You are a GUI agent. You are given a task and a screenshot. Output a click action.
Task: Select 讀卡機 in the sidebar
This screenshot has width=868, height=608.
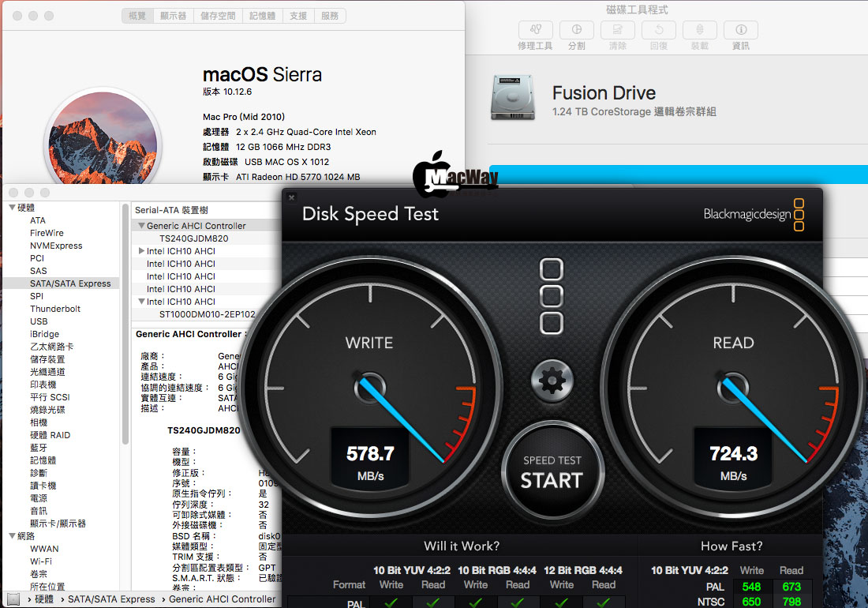(43, 486)
